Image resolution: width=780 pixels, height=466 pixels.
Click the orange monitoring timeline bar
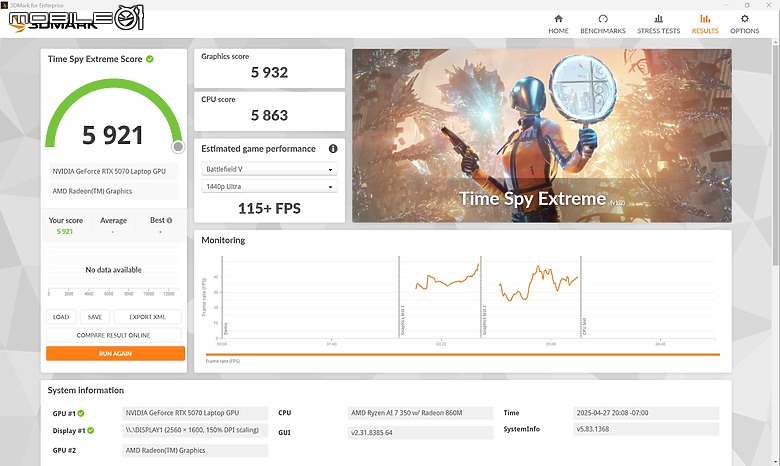(x=463, y=355)
